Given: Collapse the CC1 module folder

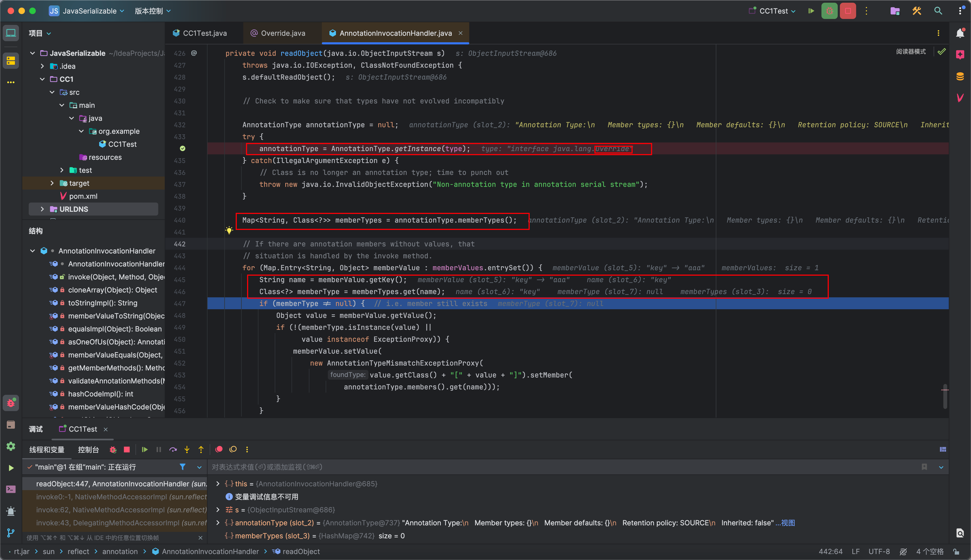Looking at the screenshot, I should [42, 79].
